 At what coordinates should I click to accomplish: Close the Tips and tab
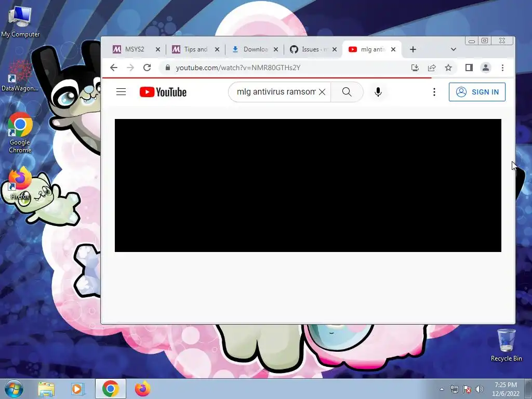pos(217,49)
